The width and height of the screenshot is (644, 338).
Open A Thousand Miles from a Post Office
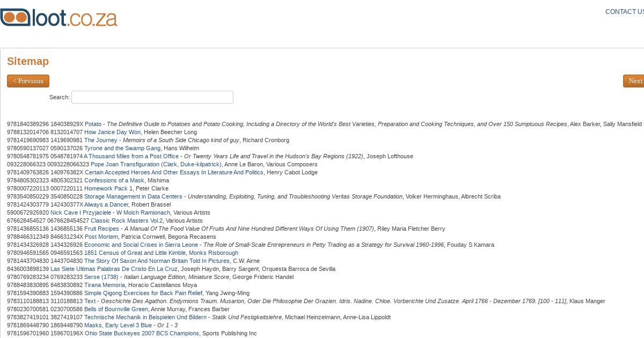pyautogui.click(x=131, y=156)
